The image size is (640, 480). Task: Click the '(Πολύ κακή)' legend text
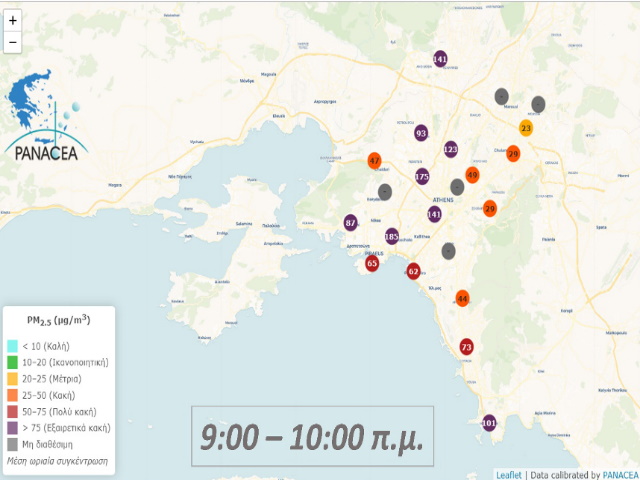(73, 411)
